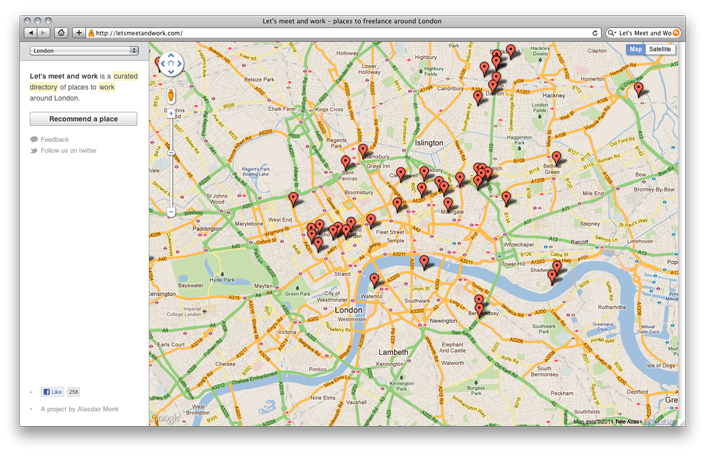This screenshot has height=456, width=705.
Task: Switch the map to Satellite view
Action: click(660, 49)
